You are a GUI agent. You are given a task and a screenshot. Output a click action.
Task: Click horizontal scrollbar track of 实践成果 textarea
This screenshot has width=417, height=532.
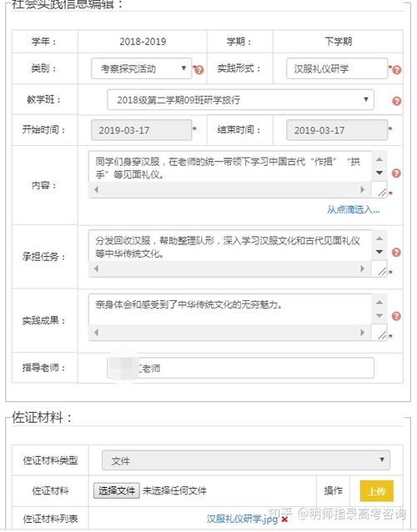229,333
